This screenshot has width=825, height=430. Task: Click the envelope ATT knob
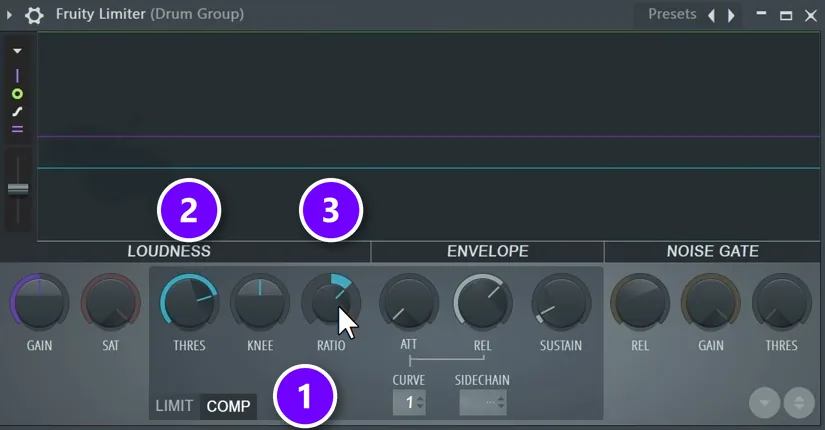409,303
